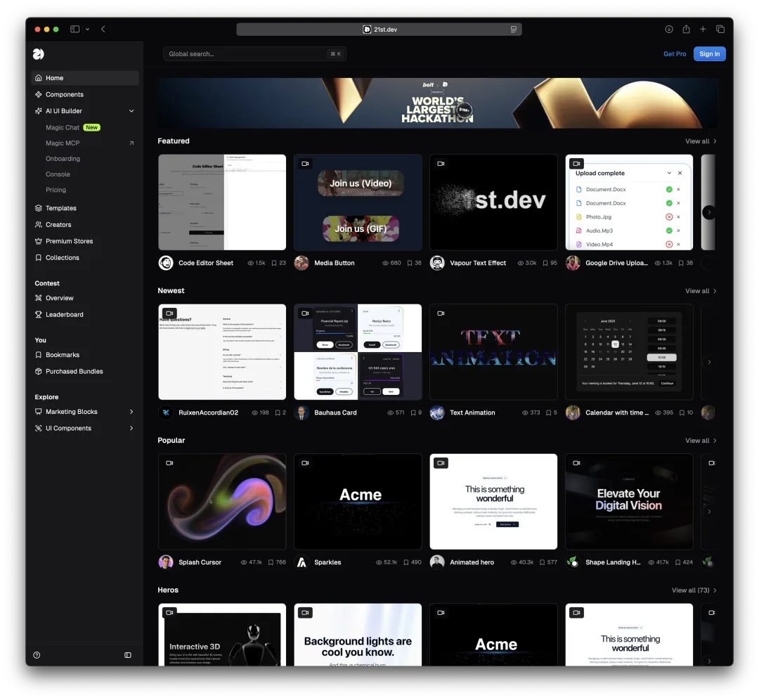Click the Code Editor Sheet author avatar
Viewport: 759px width, 700px height.
(x=166, y=263)
